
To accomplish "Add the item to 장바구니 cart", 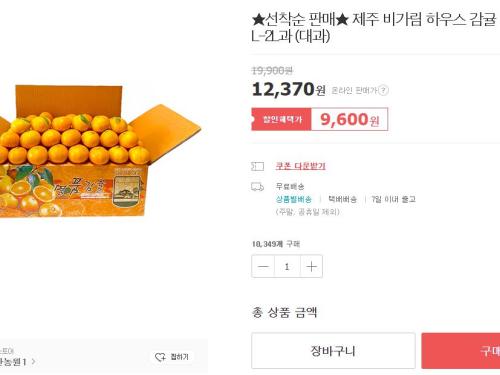I will click(x=333, y=351).
